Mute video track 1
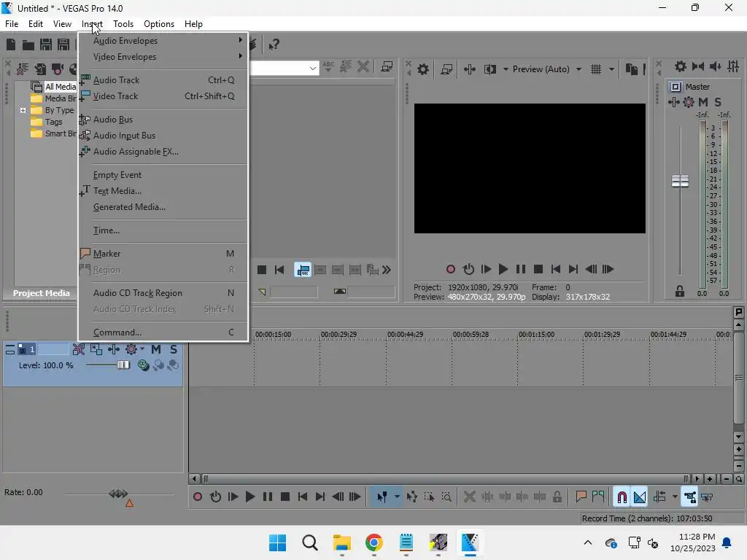The height and width of the screenshot is (560, 747). [156, 349]
